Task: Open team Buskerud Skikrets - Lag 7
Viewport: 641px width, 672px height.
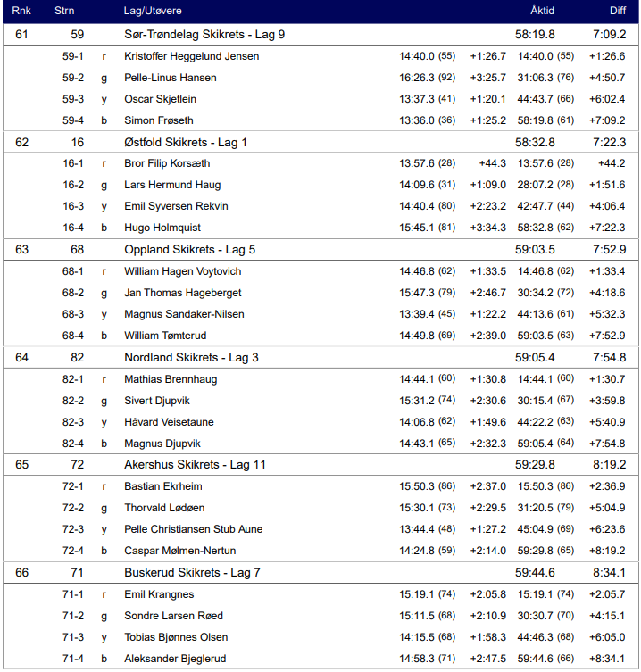Action: coord(192,573)
